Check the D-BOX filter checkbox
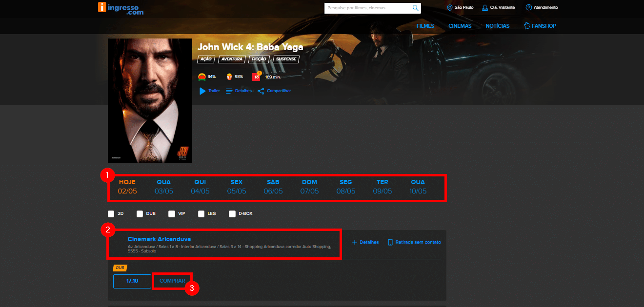This screenshot has height=307, width=644. [x=233, y=213]
